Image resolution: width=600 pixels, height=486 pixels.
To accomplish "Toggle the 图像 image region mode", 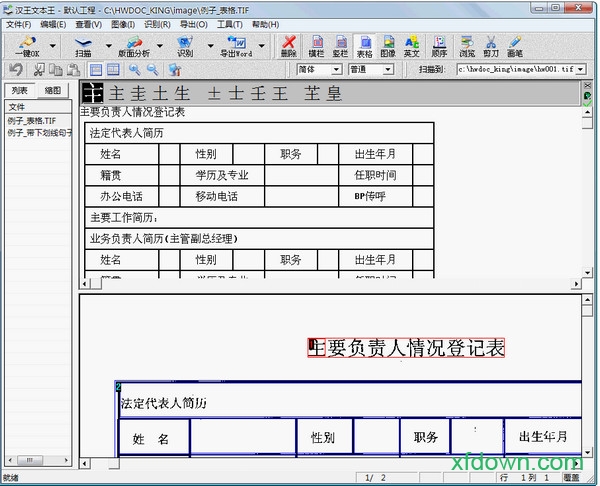I will pos(388,45).
